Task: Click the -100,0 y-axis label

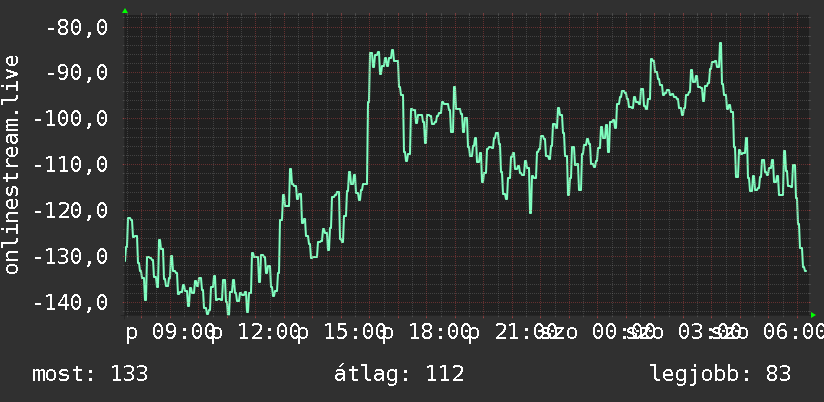Action: coord(71,119)
